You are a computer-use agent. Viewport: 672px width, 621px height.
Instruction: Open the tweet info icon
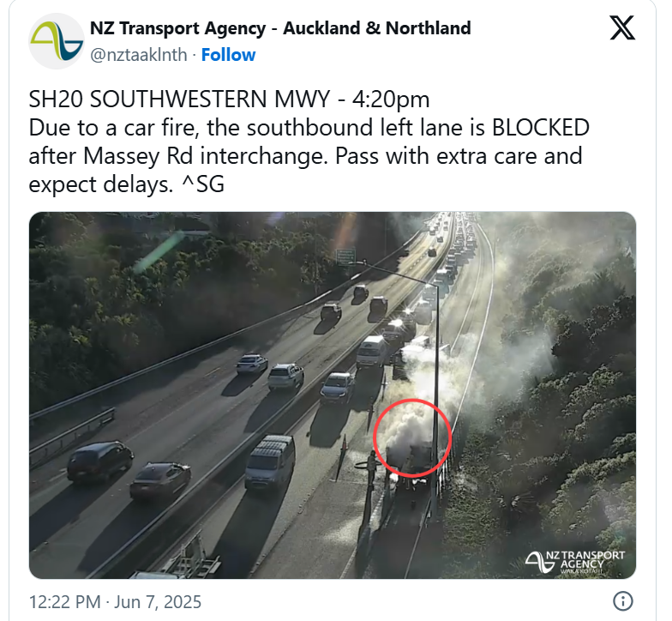622,600
